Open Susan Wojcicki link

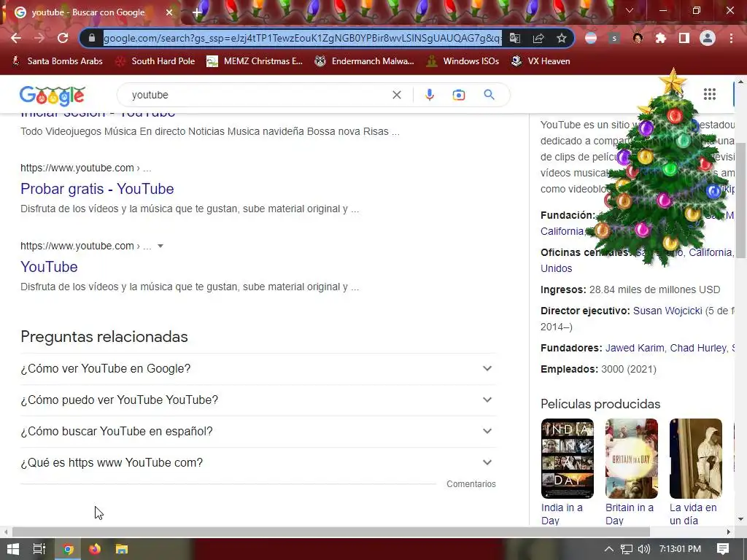pos(667,311)
